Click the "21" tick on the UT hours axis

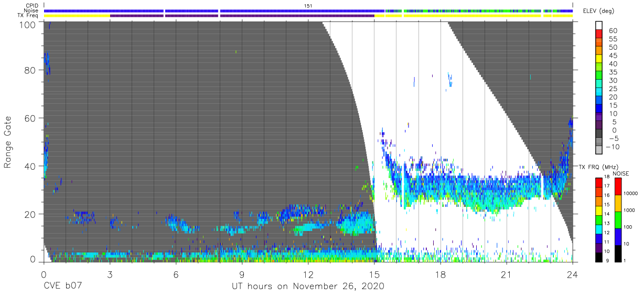pos(507,274)
